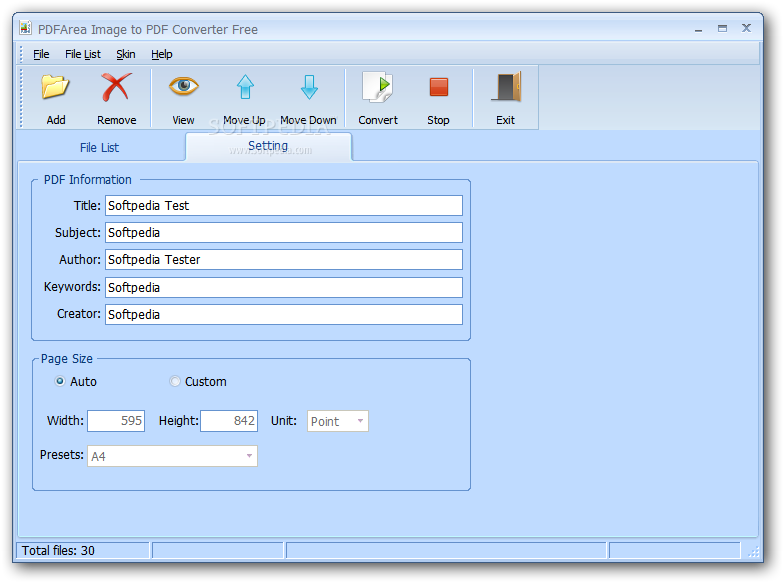
Task: Click the 'Total files: 30' status text
Action: point(58,550)
